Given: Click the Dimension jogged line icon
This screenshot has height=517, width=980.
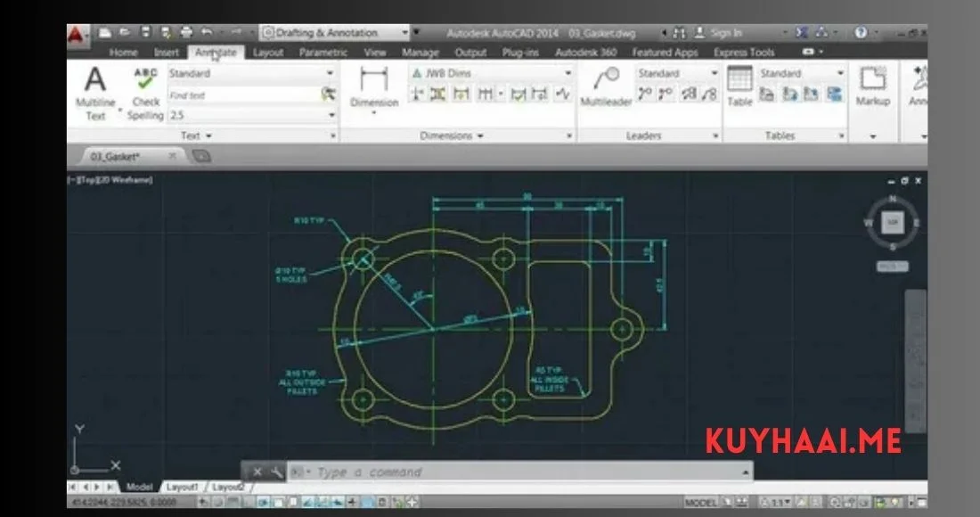Looking at the screenshot, I should click(x=563, y=94).
